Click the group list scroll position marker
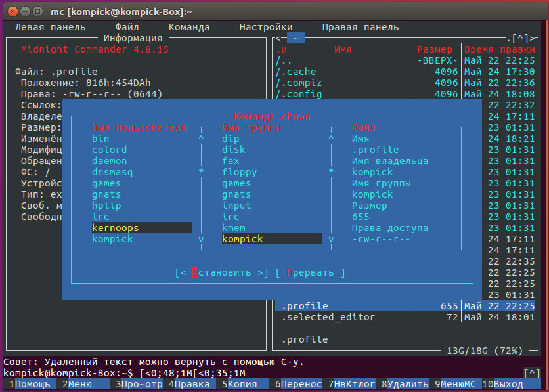This screenshot has height=392, width=549. (331, 171)
